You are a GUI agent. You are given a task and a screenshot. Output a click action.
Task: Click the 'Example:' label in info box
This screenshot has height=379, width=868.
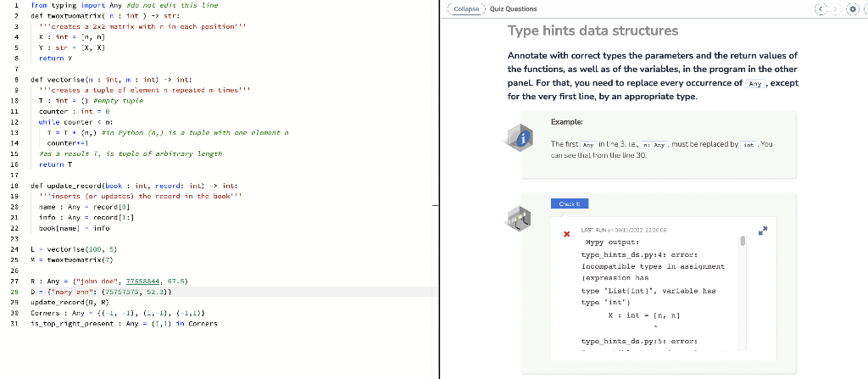567,122
